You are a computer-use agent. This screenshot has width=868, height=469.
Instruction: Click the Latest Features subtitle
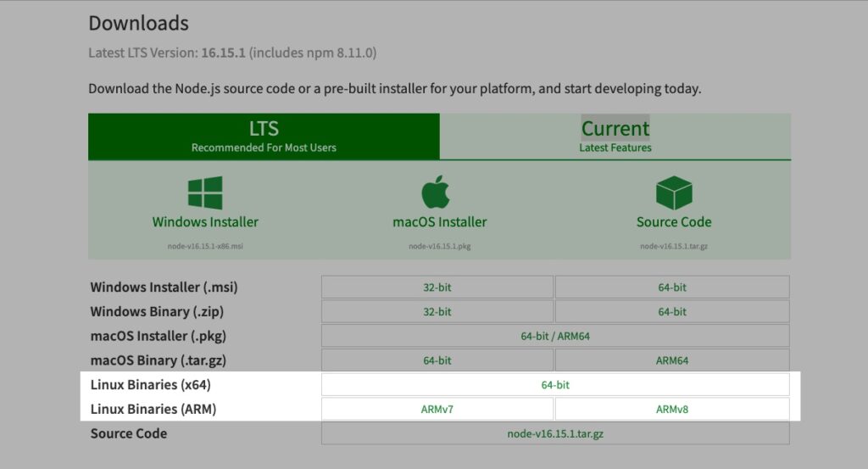tap(615, 148)
